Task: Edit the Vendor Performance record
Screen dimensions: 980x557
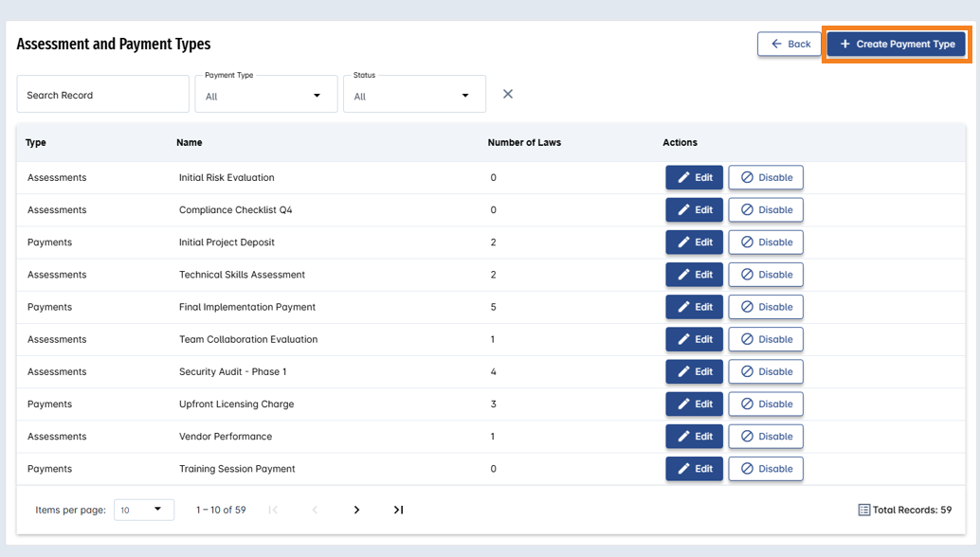Action: pyautogui.click(x=694, y=437)
